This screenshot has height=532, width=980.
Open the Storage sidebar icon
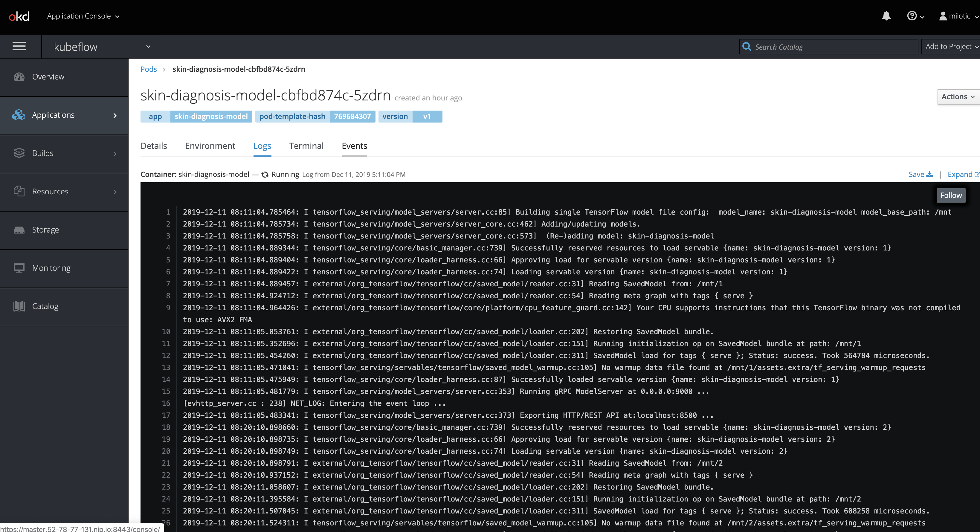coord(19,230)
